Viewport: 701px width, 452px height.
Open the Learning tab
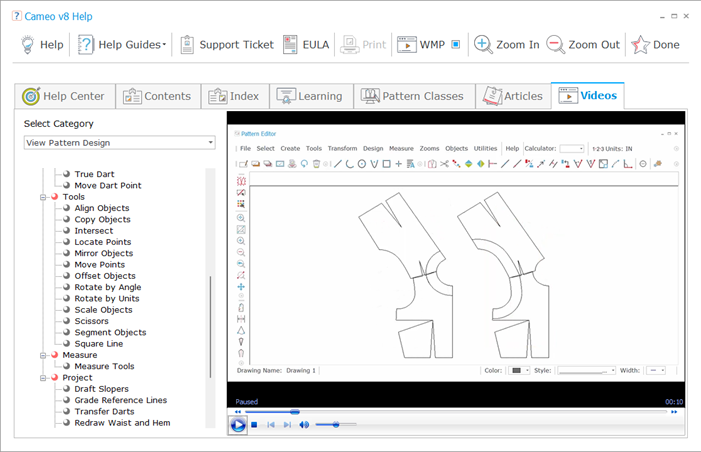click(x=311, y=96)
